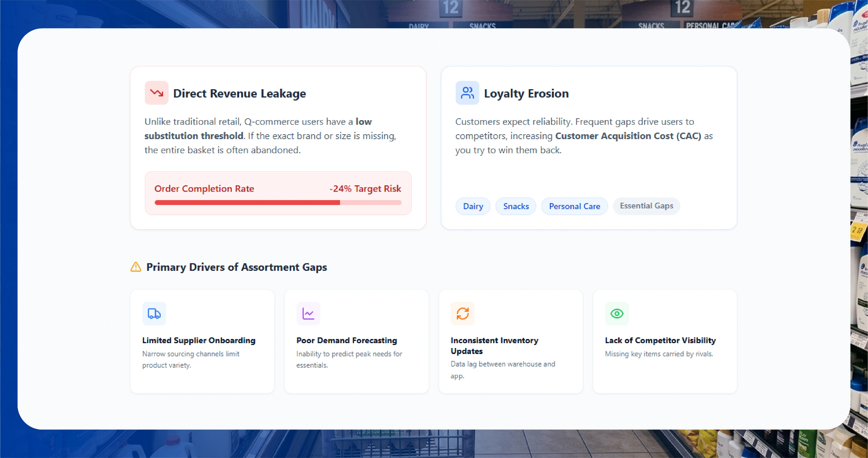Click the orange refresh arrows icon
Image resolution: width=868 pixels, height=458 pixels.
462,313
